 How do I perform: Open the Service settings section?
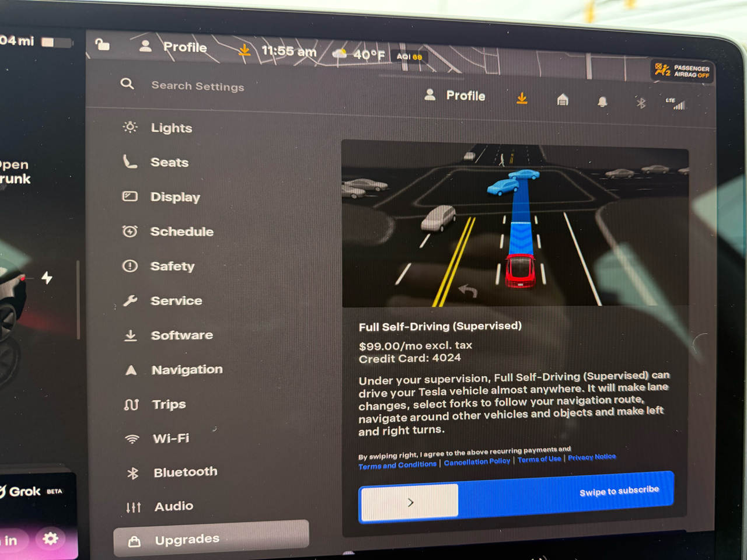pyautogui.click(x=176, y=300)
